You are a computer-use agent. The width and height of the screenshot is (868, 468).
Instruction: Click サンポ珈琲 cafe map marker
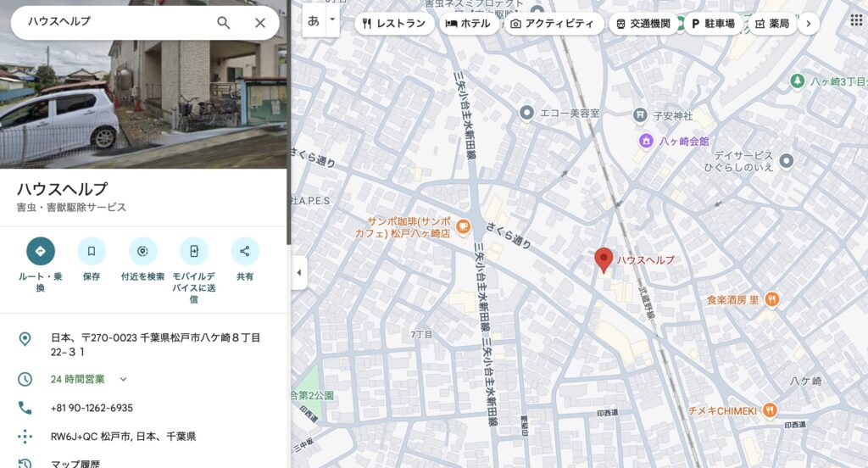[x=463, y=226]
